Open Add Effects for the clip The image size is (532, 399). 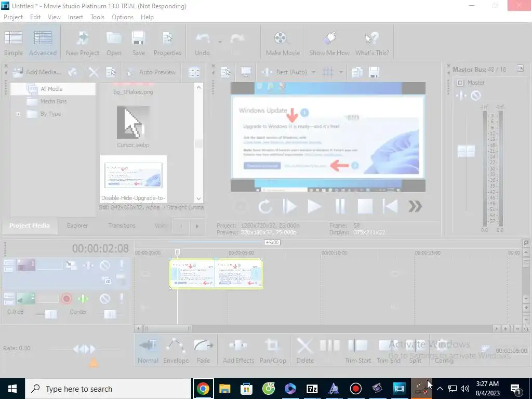tap(238, 351)
